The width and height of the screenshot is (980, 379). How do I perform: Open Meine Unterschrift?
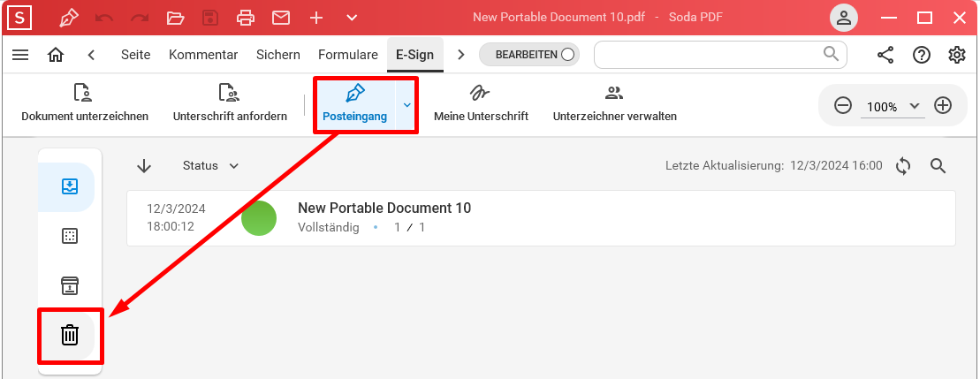[482, 103]
